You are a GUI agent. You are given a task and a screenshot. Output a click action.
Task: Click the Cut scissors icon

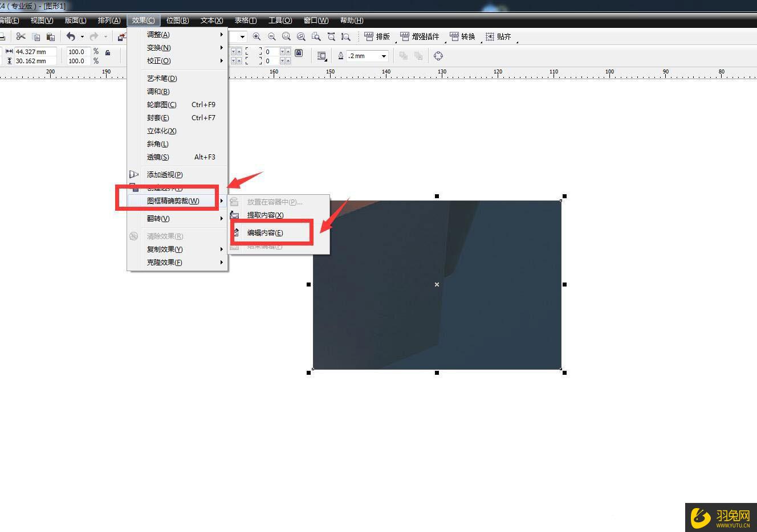[x=21, y=36]
